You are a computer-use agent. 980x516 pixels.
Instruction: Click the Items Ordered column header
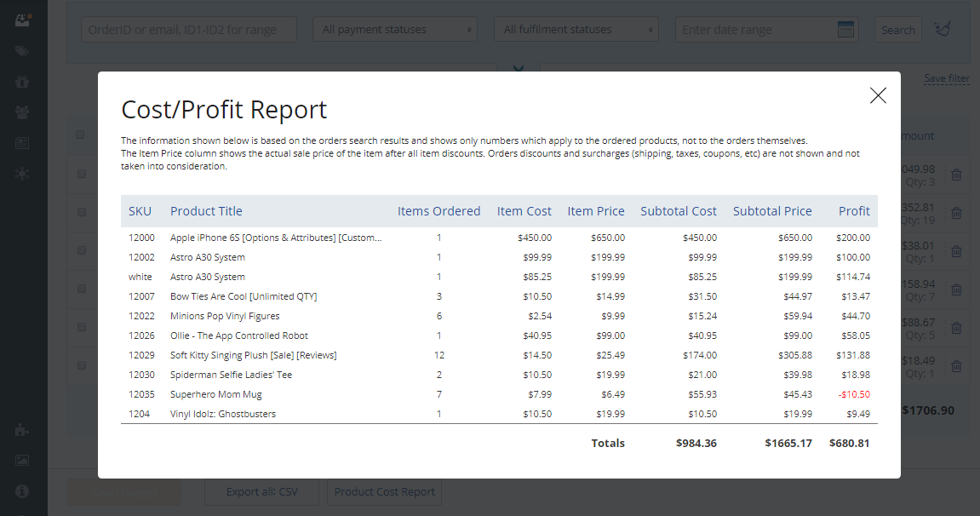(438, 211)
